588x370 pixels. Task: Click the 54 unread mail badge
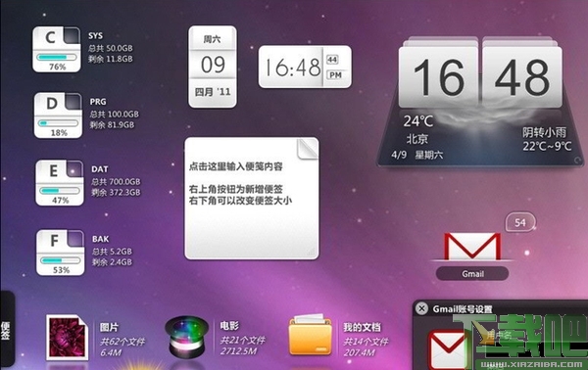(520, 223)
